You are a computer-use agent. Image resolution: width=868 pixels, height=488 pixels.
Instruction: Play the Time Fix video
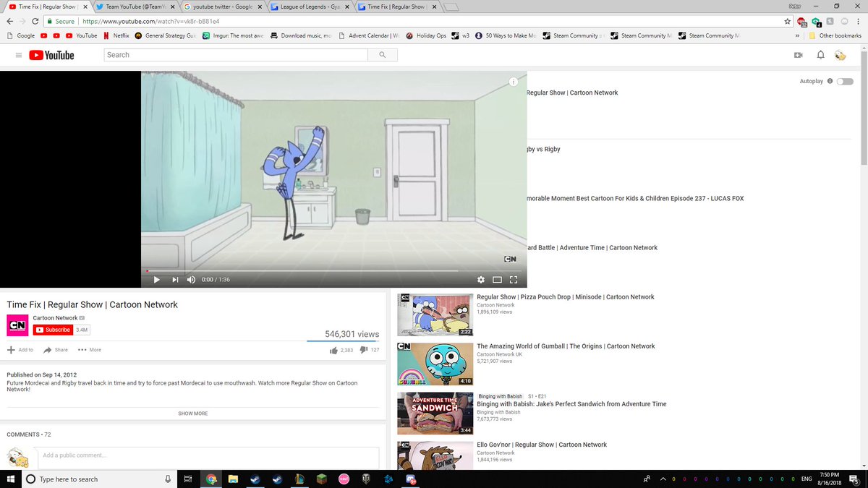[x=156, y=280]
